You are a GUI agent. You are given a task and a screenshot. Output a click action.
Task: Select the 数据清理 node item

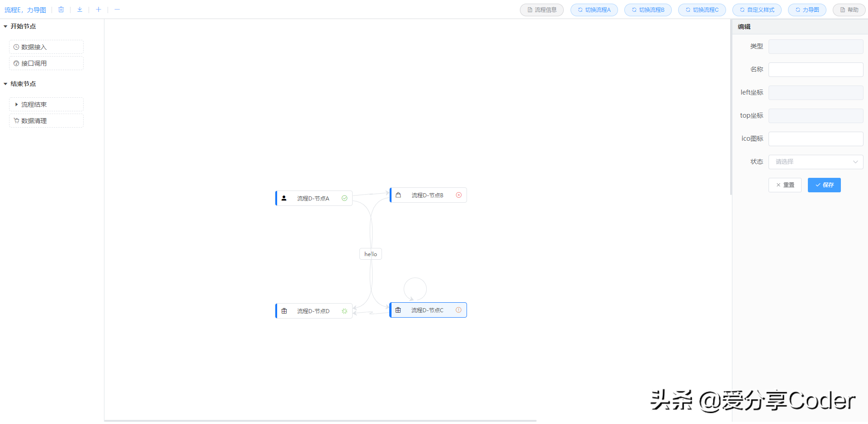pyautogui.click(x=46, y=121)
